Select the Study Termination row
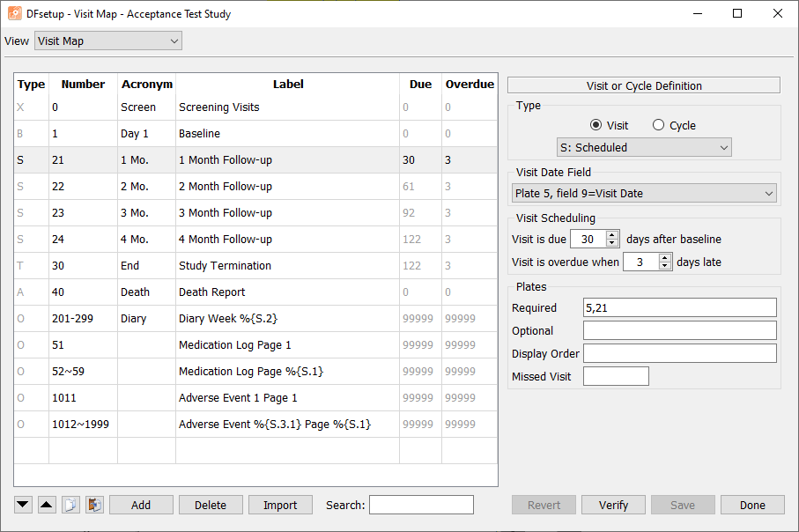 click(255, 265)
